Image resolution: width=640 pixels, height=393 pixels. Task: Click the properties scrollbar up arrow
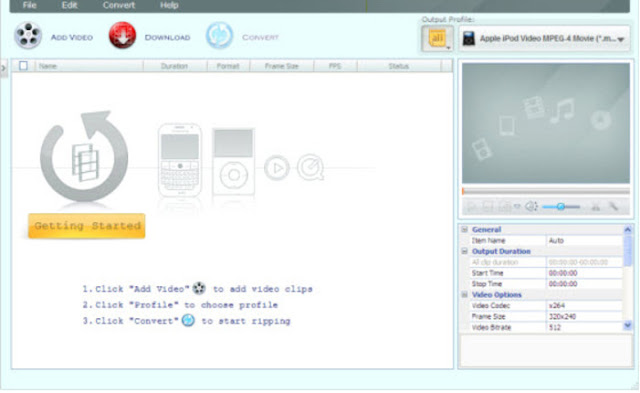(628, 230)
